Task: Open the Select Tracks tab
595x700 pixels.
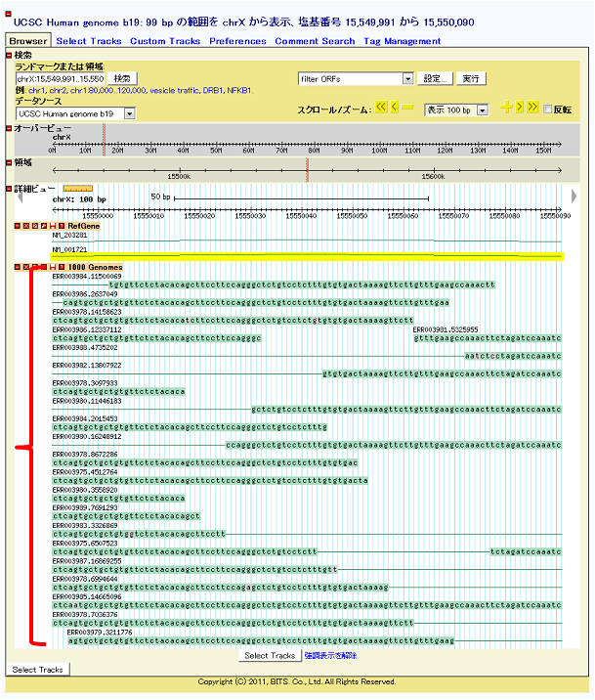Action: pyautogui.click(x=89, y=41)
